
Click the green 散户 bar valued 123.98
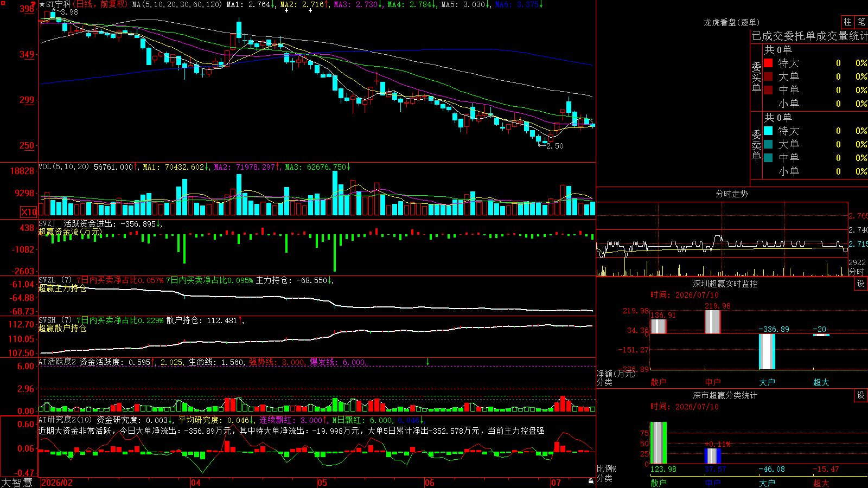click(x=659, y=443)
